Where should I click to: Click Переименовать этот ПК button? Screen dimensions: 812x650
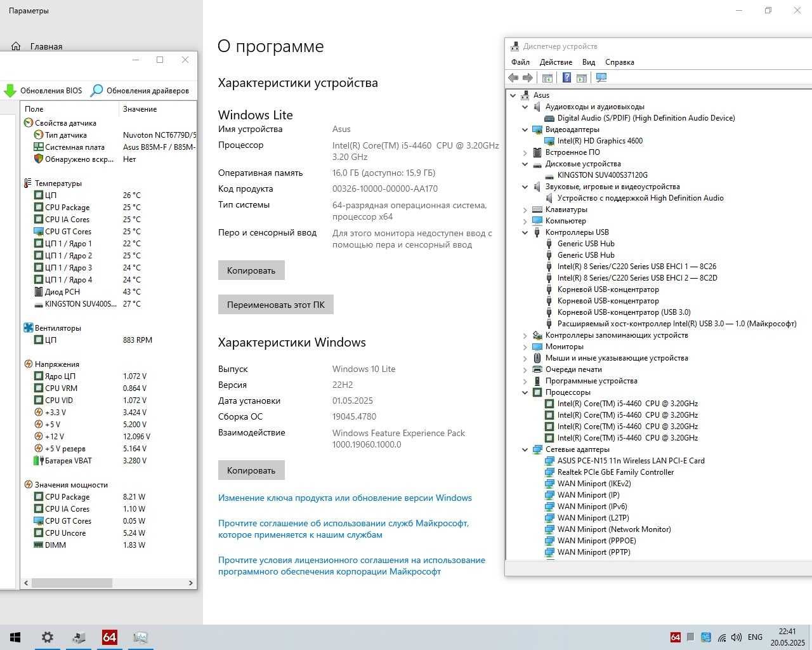click(276, 305)
